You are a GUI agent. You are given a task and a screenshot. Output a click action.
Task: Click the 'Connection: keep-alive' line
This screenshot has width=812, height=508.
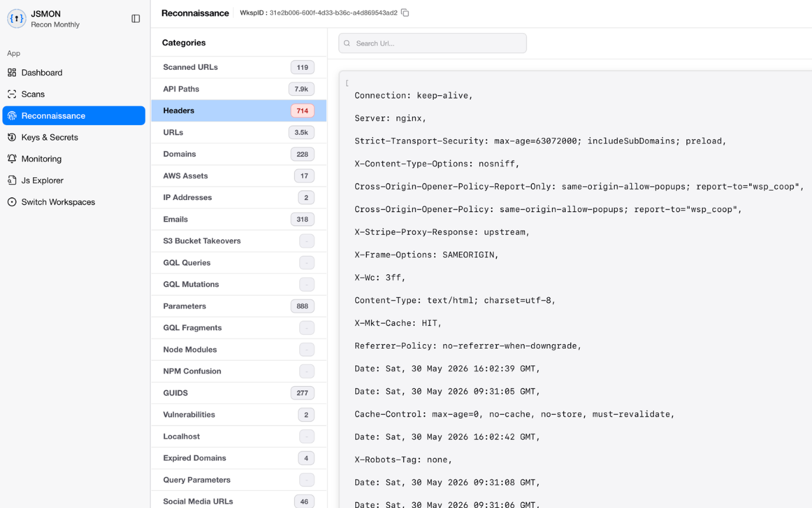(x=414, y=95)
